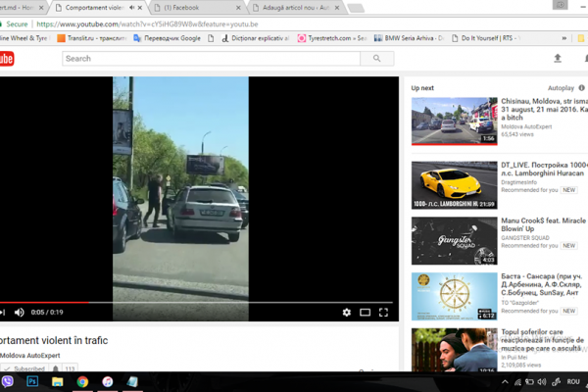Viewport: 588px width, 392px height.
Task: Click the tab audio mute indicator
Action: click(132, 8)
